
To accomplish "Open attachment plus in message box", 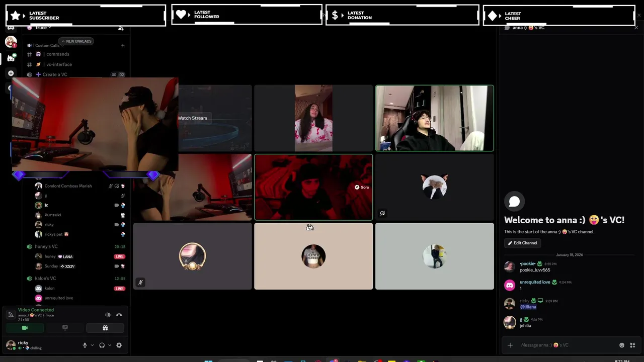I will point(510,345).
